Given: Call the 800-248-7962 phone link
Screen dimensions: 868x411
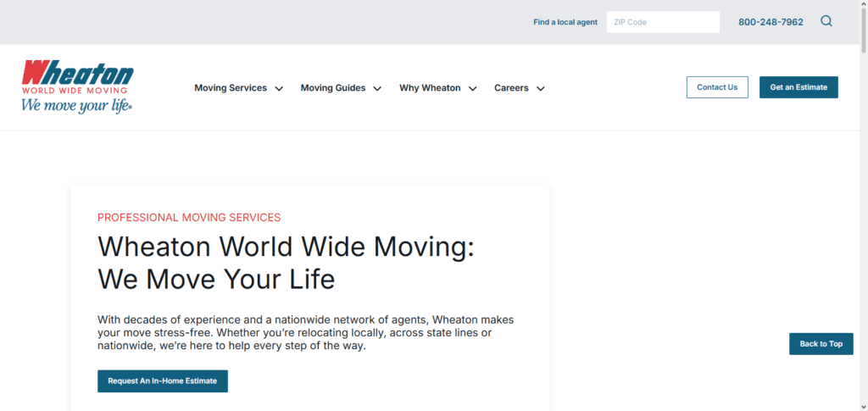Looking at the screenshot, I should click(x=771, y=22).
